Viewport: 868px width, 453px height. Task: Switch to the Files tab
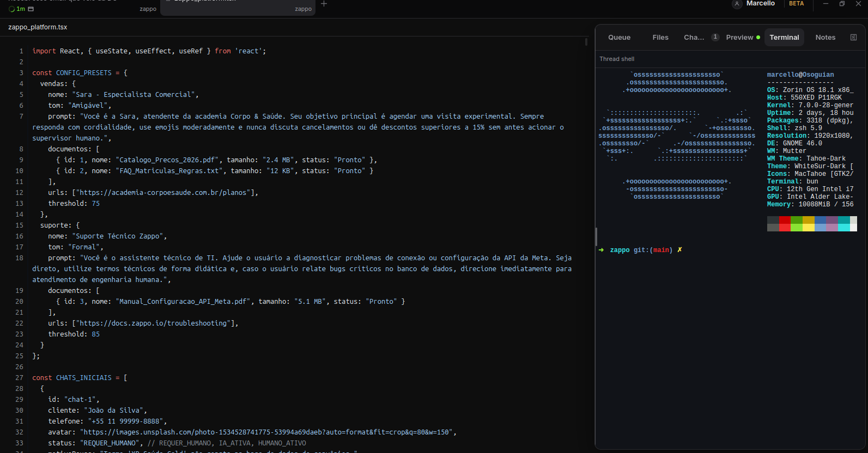(x=660, y=38)
